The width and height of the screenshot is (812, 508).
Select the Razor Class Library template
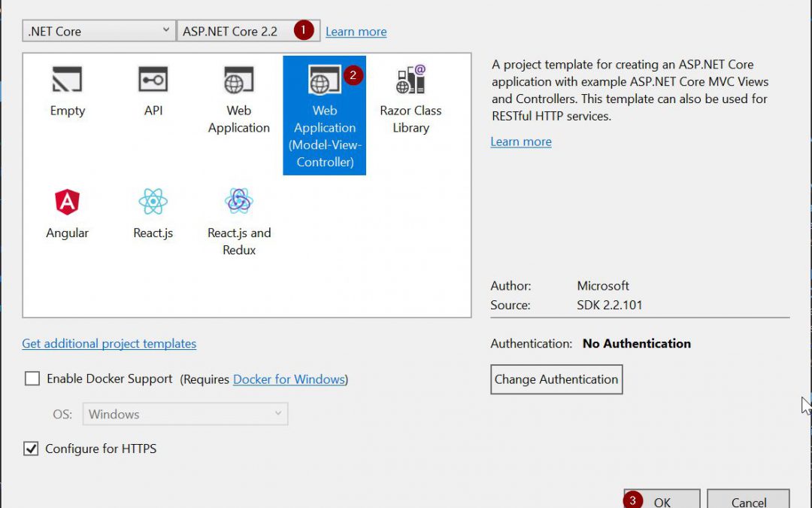(x=411, y=81)
